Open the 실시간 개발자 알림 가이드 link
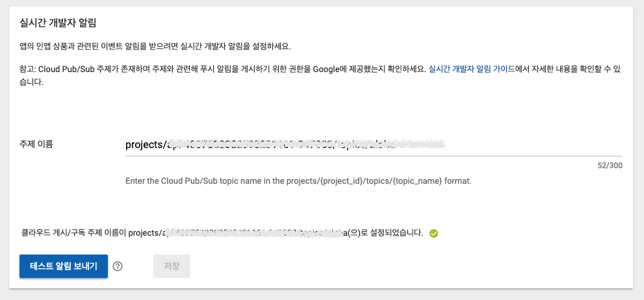Viewport: 644px width, 300px height. point(472,69)
